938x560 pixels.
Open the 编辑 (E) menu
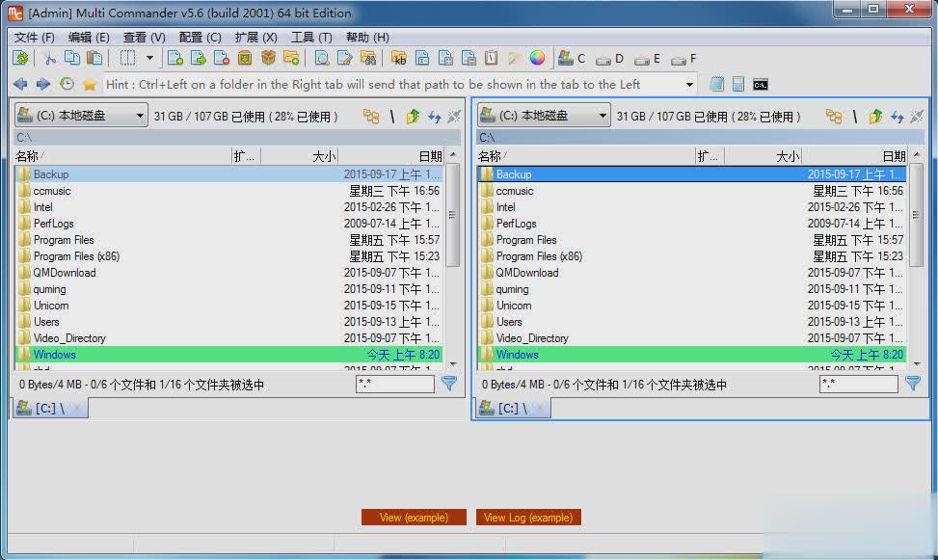pos(89,37)
